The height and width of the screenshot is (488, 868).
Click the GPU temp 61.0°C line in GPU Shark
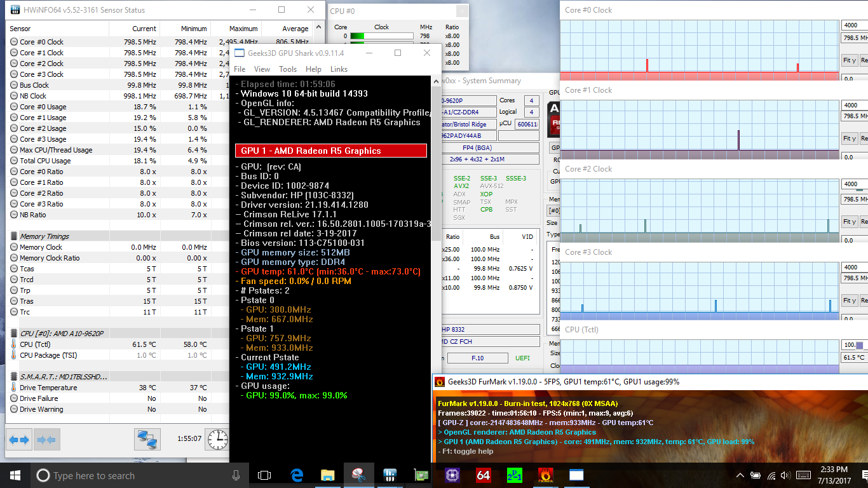point(328,271)
